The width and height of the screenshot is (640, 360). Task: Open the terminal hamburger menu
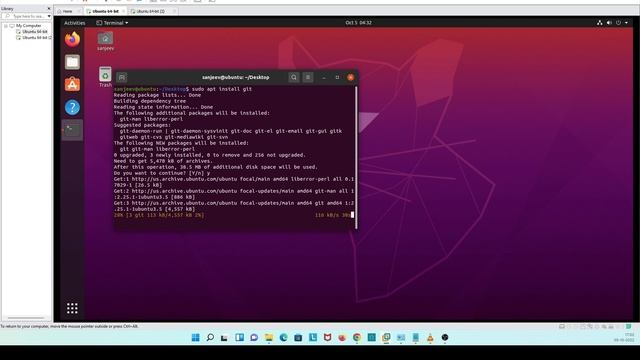click(308, 77)
